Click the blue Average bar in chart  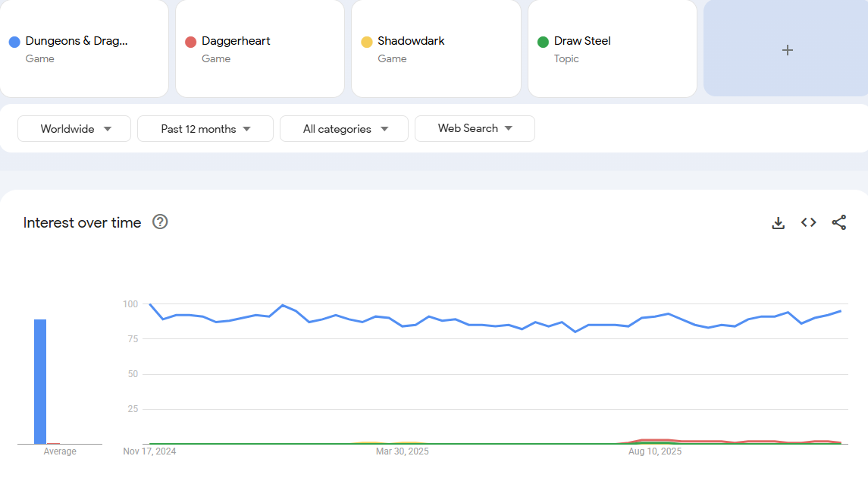(x=40, y=381)
